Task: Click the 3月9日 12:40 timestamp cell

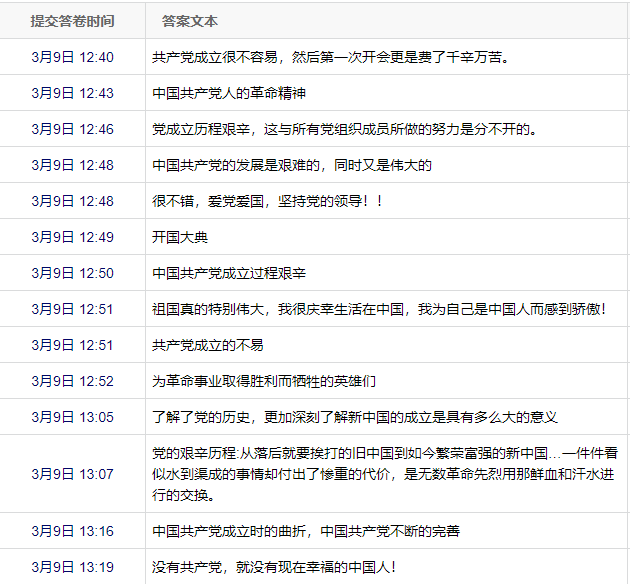Action: [72, 57]
